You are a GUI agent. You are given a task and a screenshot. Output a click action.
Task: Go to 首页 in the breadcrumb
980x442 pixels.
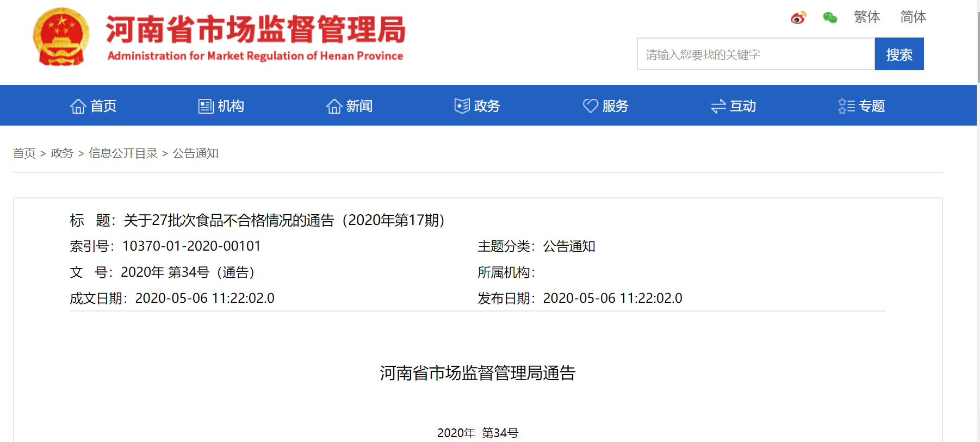click(x=24, y=153)
